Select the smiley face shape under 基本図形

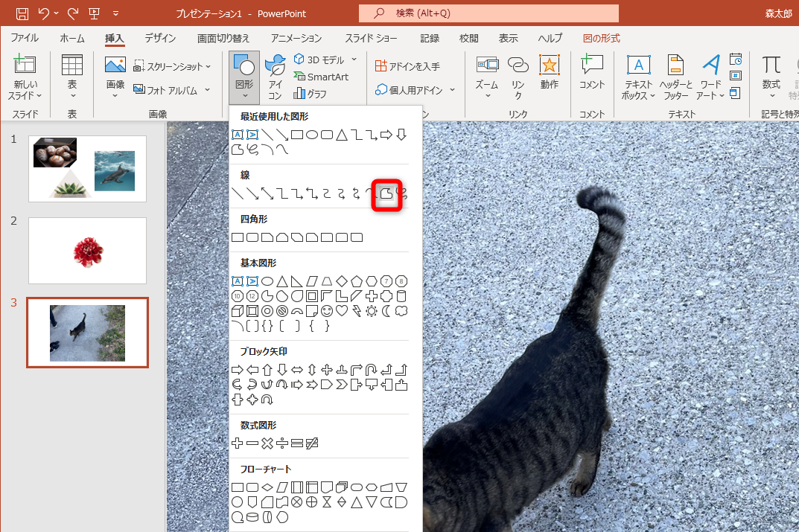pyautogui.click(x=326, y=310)
